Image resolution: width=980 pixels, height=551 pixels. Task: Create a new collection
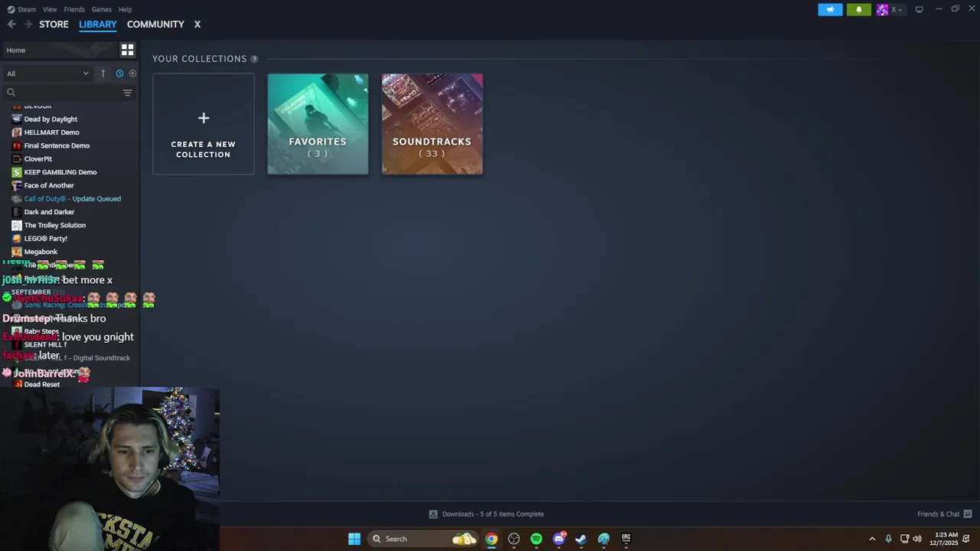click(203, 124)
